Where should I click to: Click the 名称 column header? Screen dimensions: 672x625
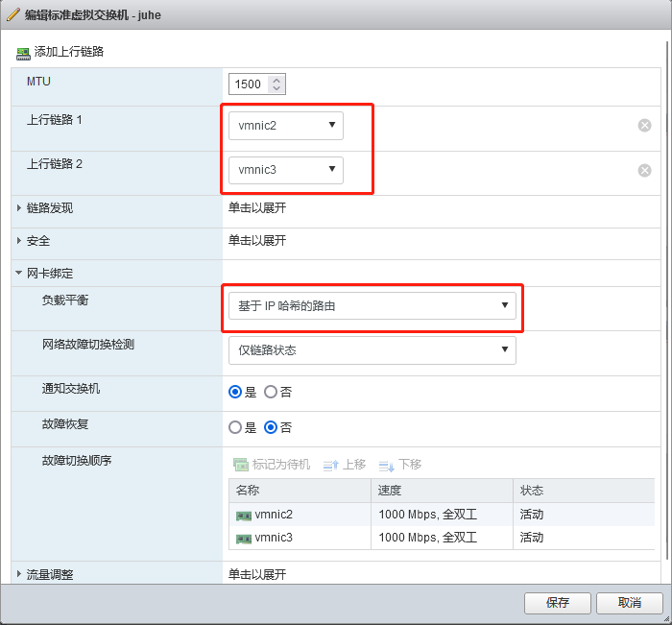(x=300, y=491)
